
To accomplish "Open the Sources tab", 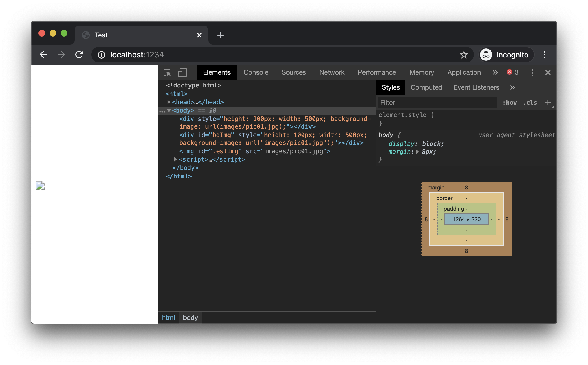I will [x=293, y=72].
